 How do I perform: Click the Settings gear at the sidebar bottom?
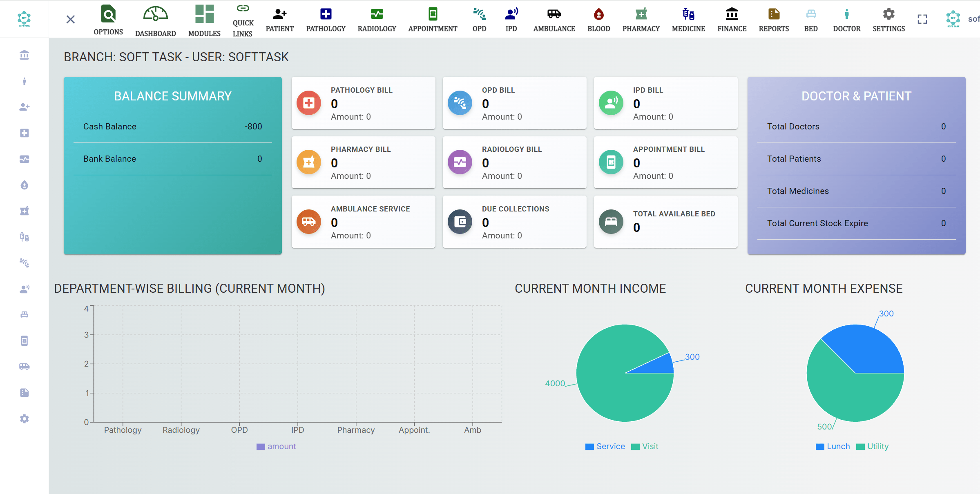[25, 418]
